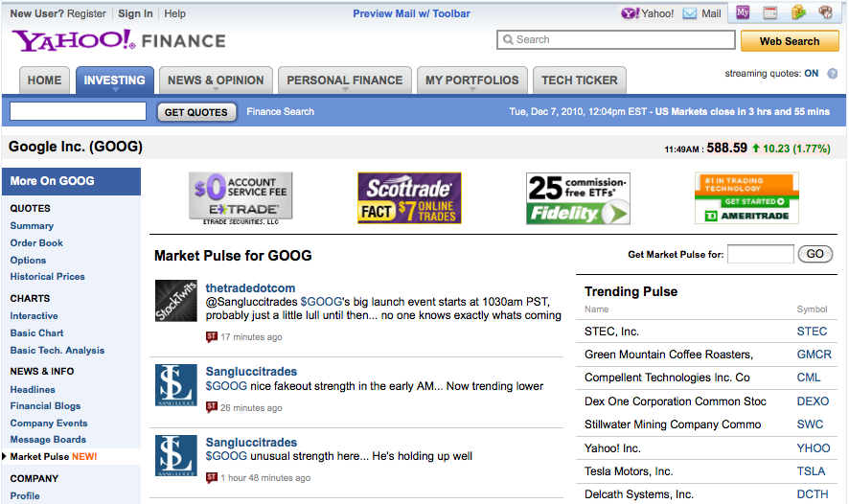Click the E*TRADE $0 account fee ad

tap(241, 198)
